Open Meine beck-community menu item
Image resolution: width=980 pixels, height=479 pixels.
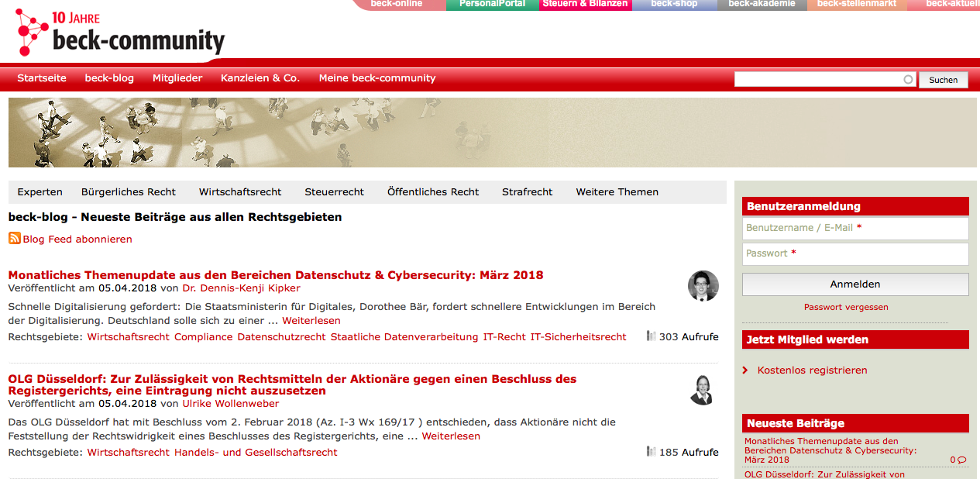pyautogui.click(x=377, y=78)
